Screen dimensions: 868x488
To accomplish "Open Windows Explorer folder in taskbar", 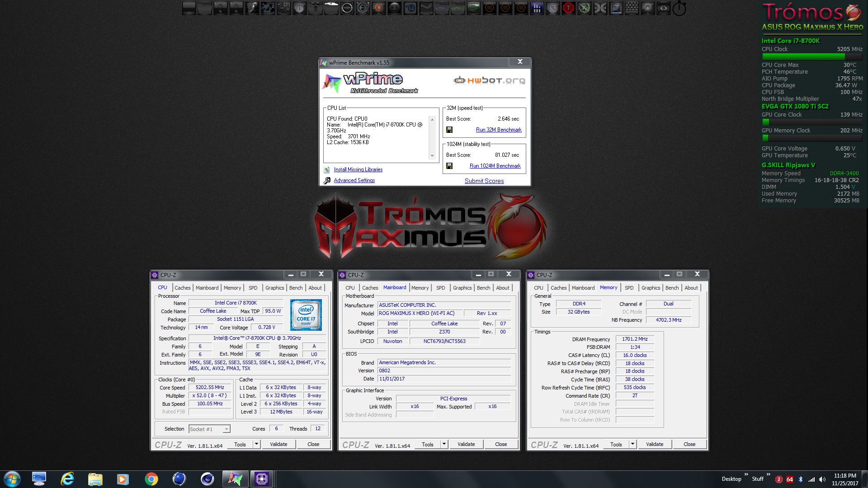I will pyautogui.click(x=95, y=479).
